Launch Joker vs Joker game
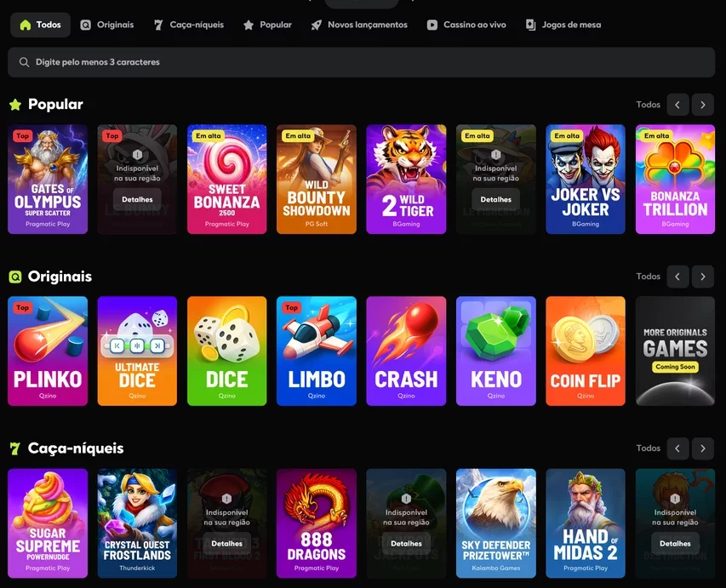Screen dimensions: 726x588 (586, 180)
